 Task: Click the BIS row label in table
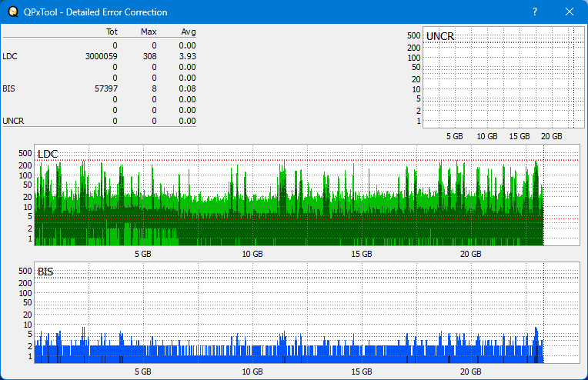pos(8,88)
